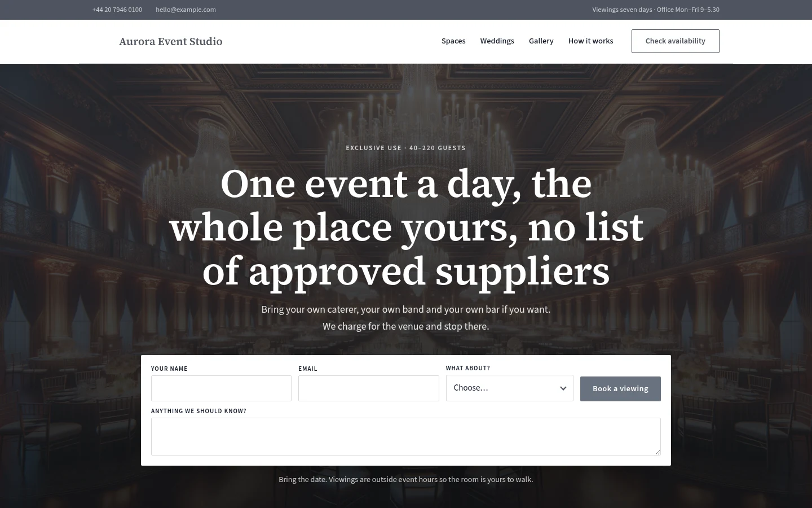
Task: Call phone number +44 20 7946 0100
Action: pos(117,10)
